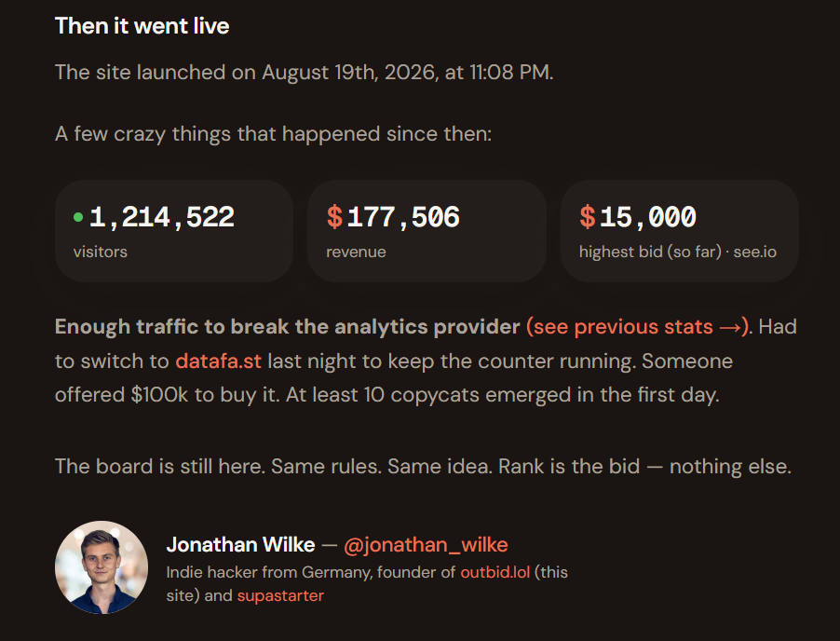
Task: Click the 'visitors' label under the counter
Action: pos(101,252)
